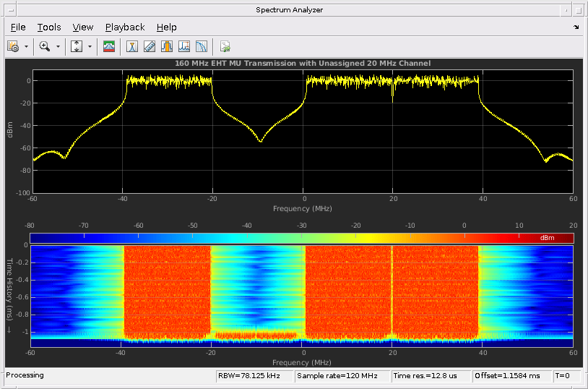Viewport: 588px width, 389px height.
Task: Select the Zoom In tool
Action: click(45, 46)
